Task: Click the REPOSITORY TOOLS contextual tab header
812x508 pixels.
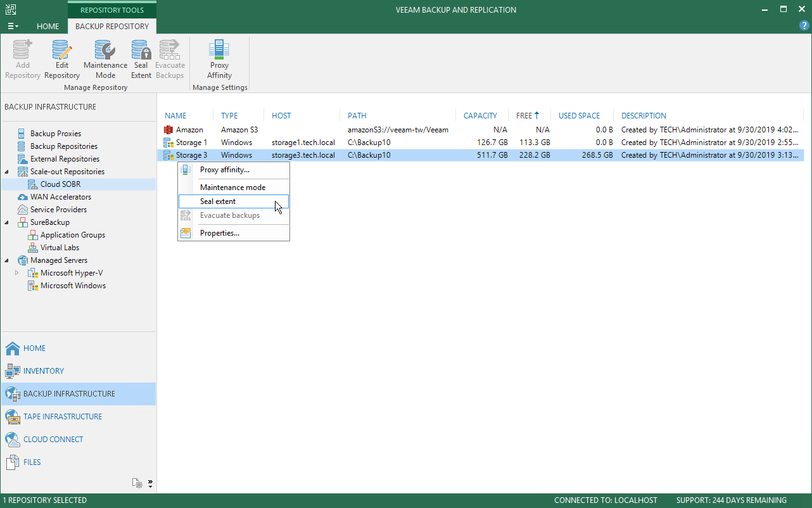Action: (112, 10)
